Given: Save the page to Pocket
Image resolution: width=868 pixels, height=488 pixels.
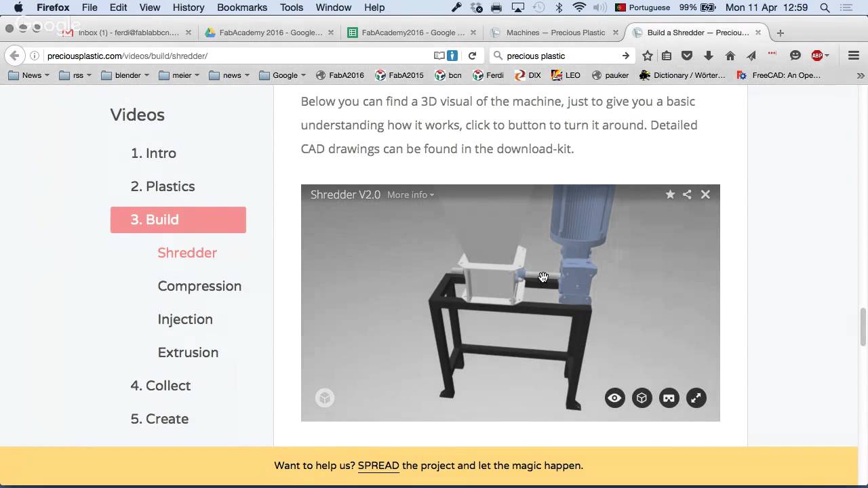Looking at the screenshot, I should pos(687,56).
